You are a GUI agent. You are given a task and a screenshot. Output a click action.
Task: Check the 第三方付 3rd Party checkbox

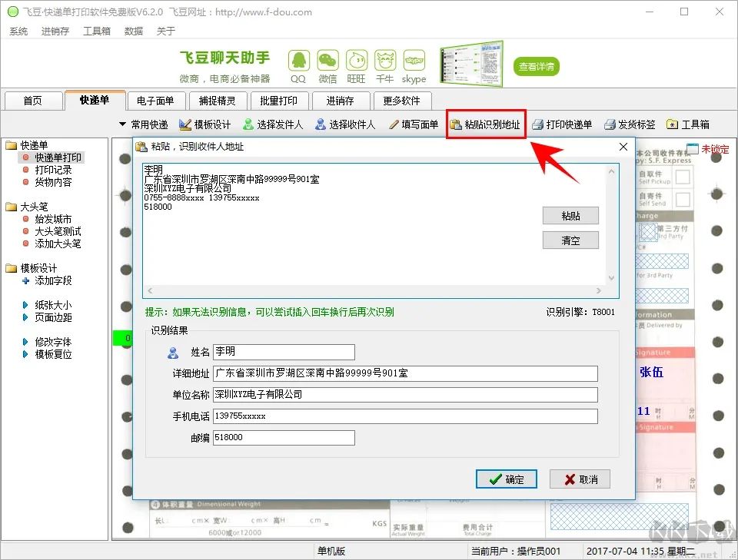click(648, 232)
